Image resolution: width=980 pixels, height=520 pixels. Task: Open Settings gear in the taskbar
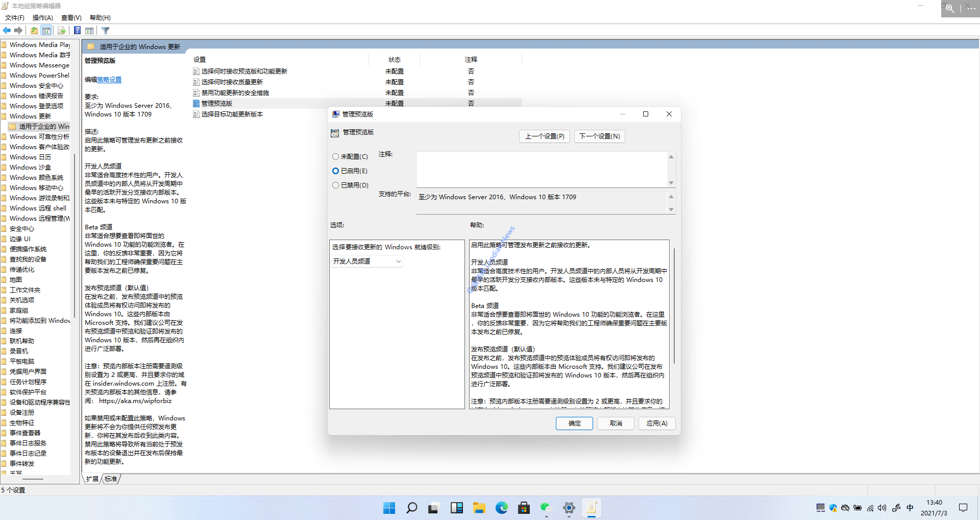(x=569, y=508)
